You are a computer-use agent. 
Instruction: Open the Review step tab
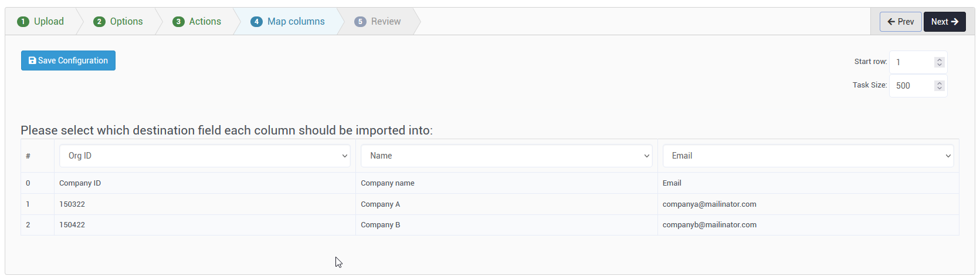point(378,22)
